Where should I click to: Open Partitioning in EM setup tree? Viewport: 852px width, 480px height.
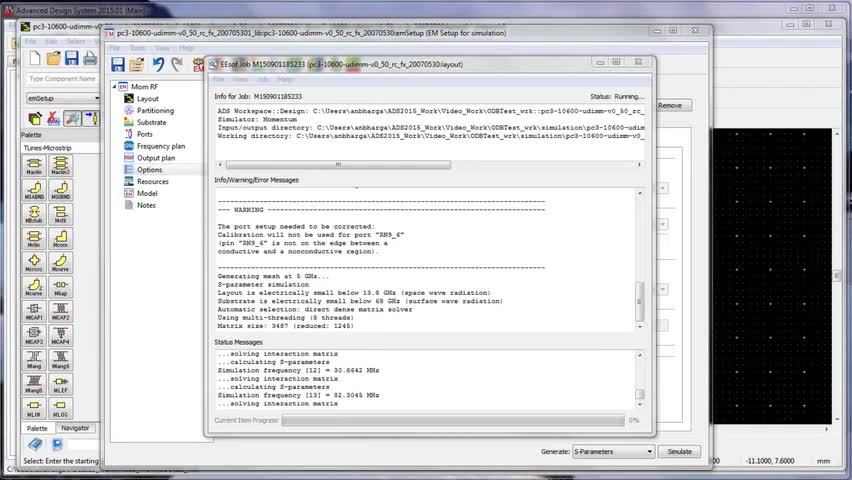[155, 110]
